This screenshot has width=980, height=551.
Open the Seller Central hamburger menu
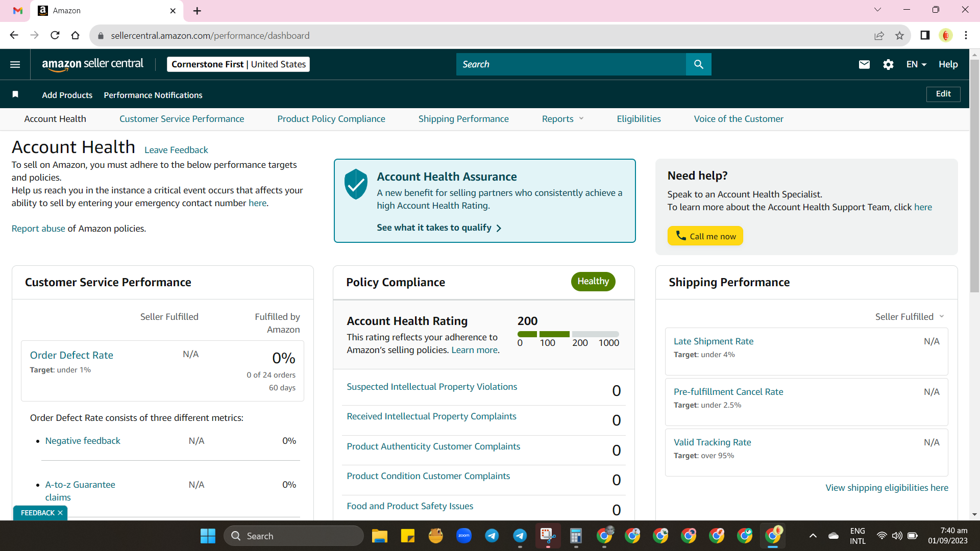coord(15,64)
